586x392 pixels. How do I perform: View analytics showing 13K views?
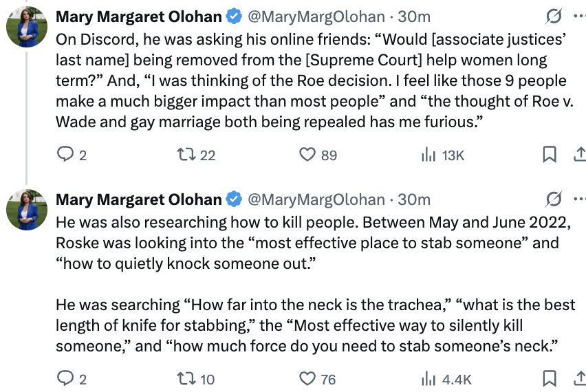tap(428, 155)
